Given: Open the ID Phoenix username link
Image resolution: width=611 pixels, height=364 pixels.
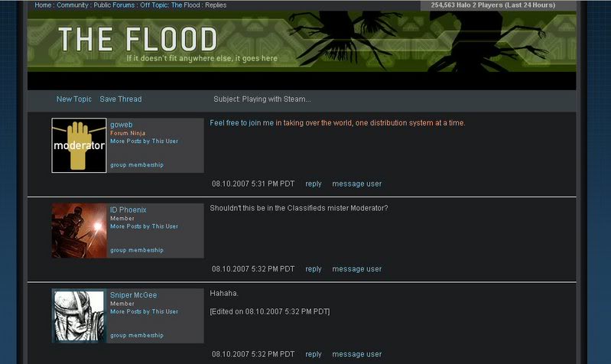Looking at the screenshot, I should click(x=128, y=210).
